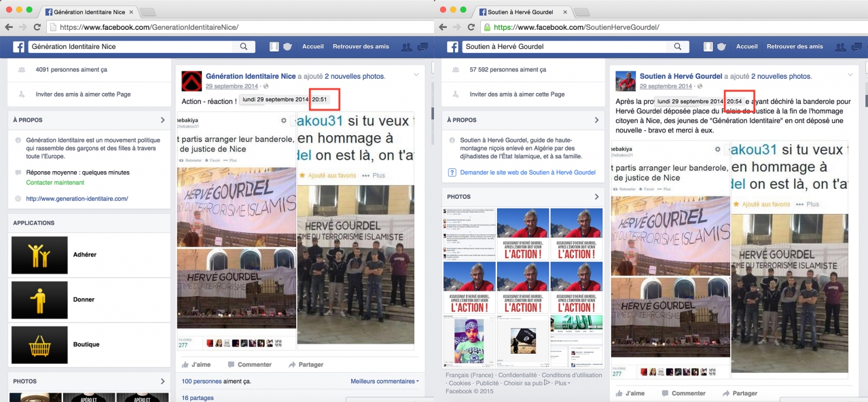
Task: Click J'aime under the Hervé Gourdel post
Action: click(630, 393)
